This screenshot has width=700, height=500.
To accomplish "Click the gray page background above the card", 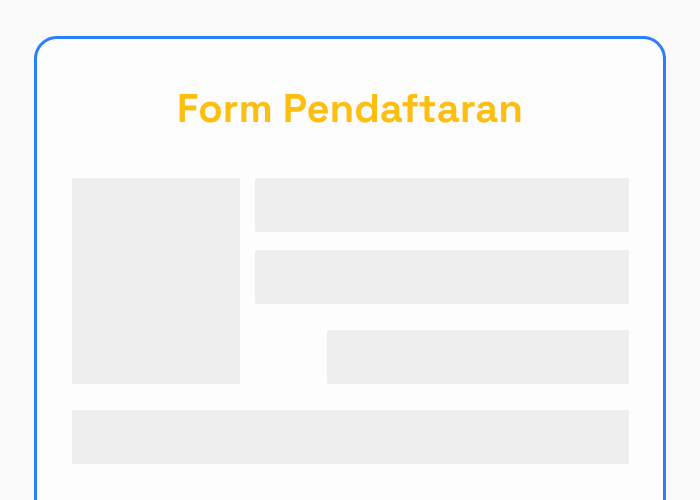I will pos(350,17).
